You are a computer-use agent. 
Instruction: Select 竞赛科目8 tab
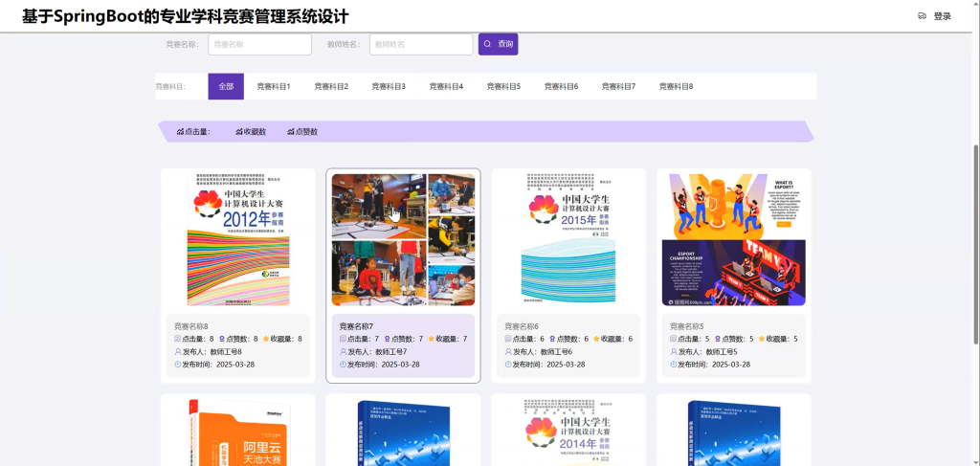point(677,87)
